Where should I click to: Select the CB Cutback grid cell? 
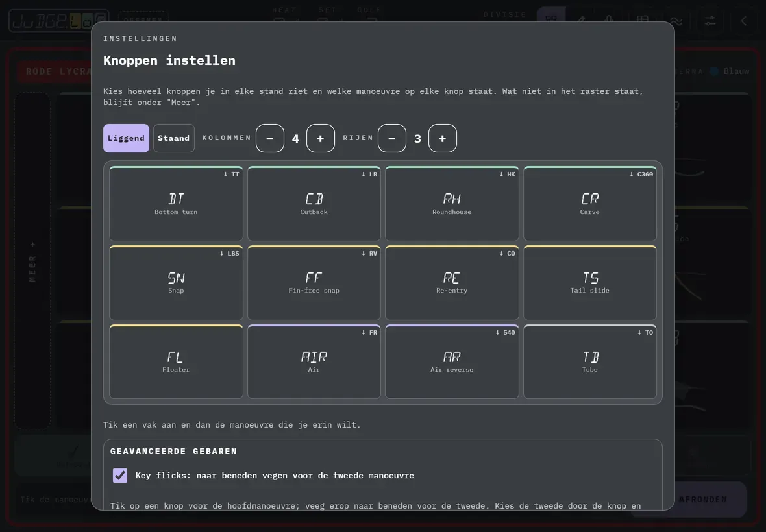point(314,204)
